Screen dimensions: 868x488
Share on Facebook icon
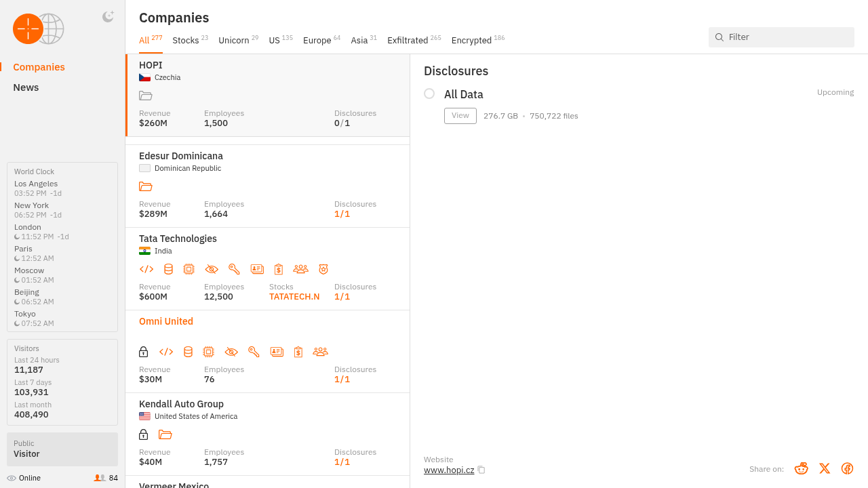(x=847, y=468)
